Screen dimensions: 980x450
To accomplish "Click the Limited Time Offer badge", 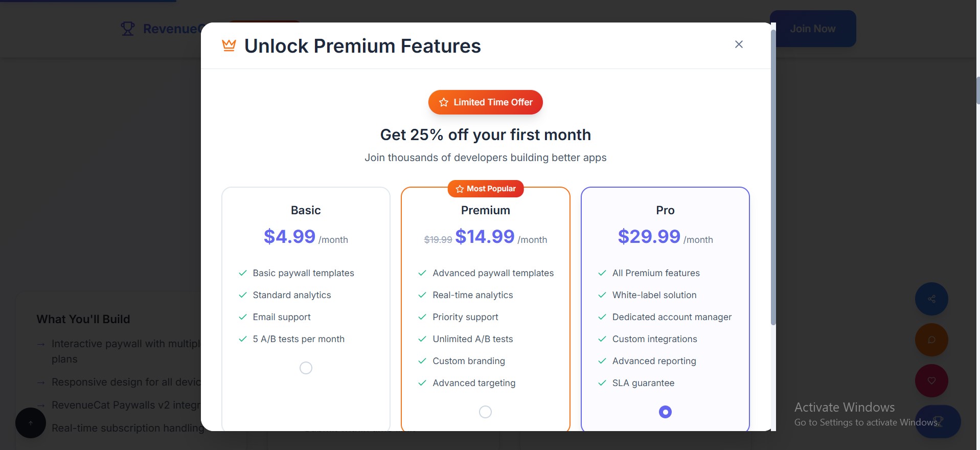I will [x=486, y=102].
